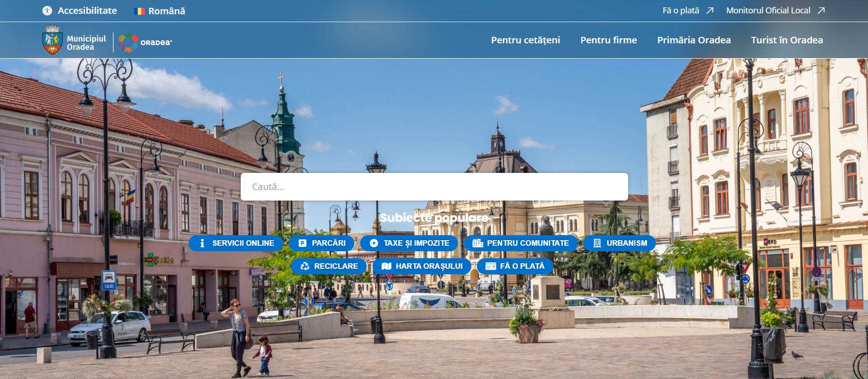Click the Municipiul Oradea coat of arms
Viewport: 868px width, 379px height.
[x=52, y=41]
